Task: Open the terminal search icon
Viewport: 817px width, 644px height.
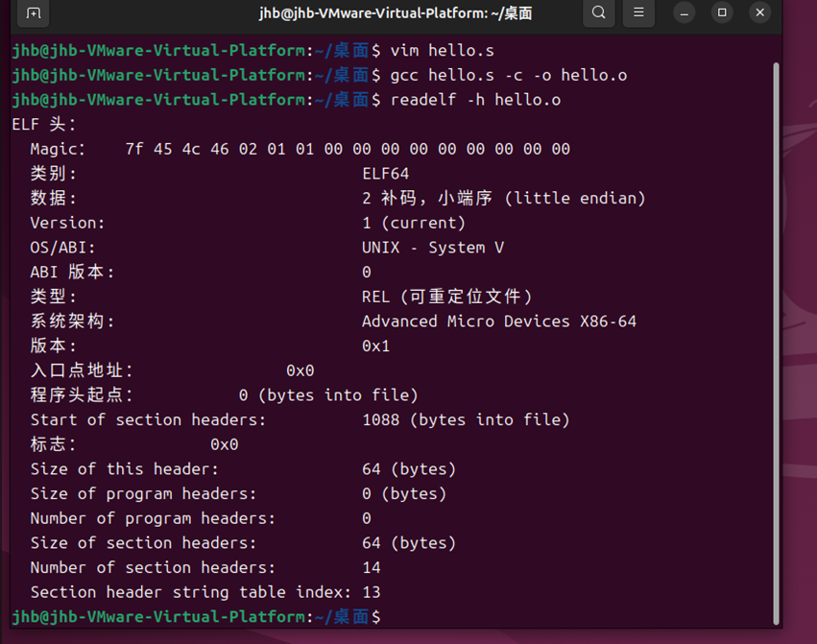Action: [599, 12]
